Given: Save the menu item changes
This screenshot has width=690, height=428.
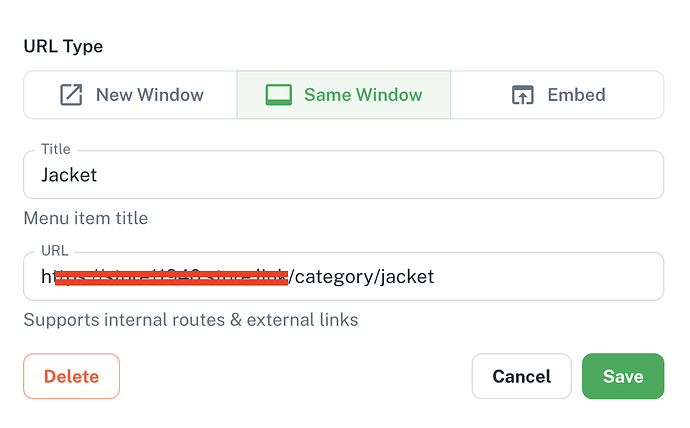Looking at the screenshot, I should pyautogui.click(x=622, y=377).
